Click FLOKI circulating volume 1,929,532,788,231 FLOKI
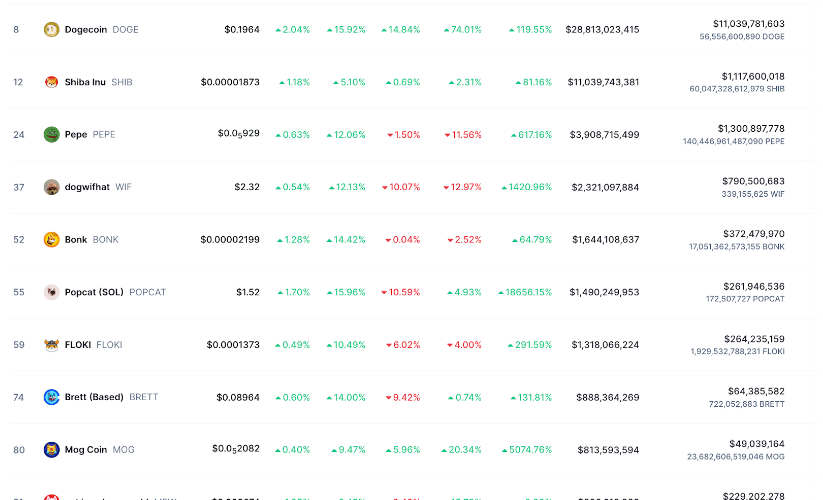 tap(737, 351)
